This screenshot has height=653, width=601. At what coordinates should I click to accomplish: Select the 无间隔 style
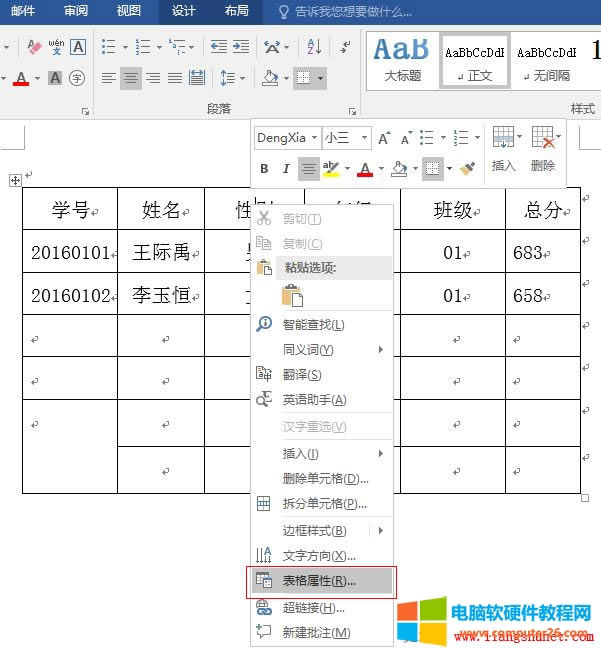546,61
